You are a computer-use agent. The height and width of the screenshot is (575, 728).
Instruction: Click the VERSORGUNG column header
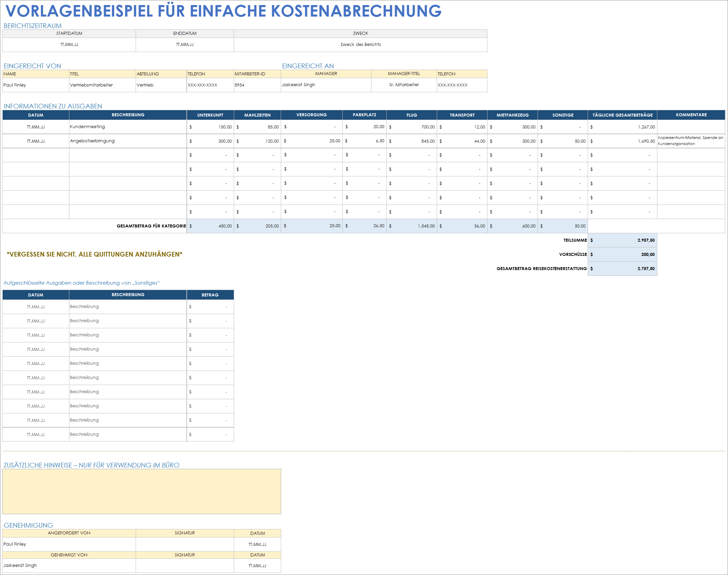[312, 115]
